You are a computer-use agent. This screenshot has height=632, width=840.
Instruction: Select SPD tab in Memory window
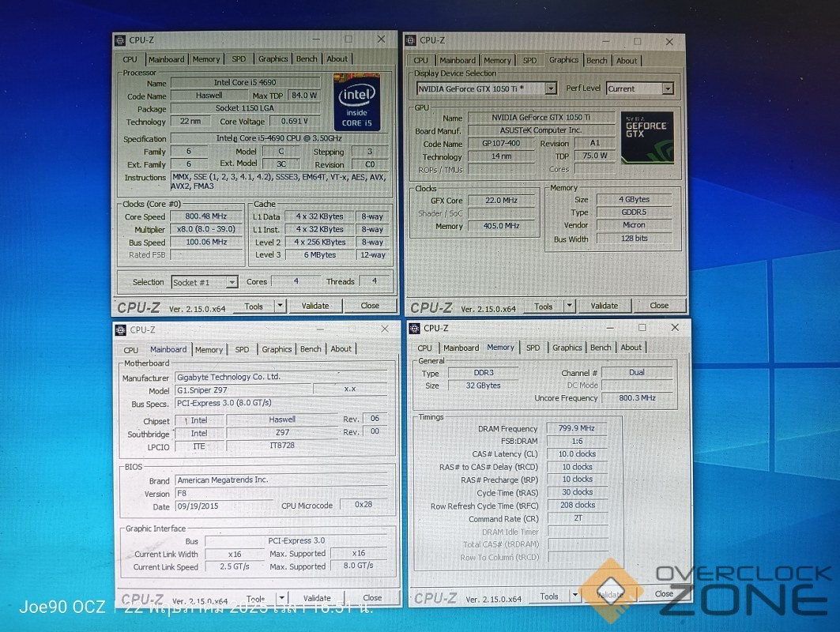[533, 348]
